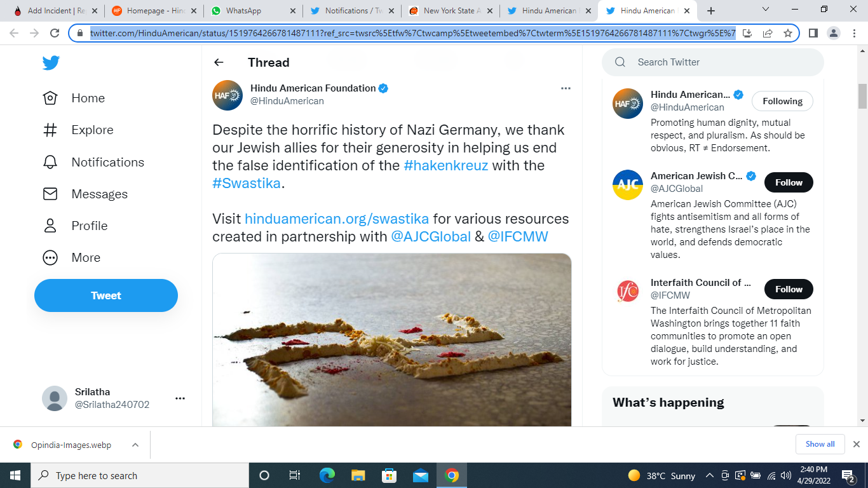
Task: Click the Profile person icon
Action: click(50, 226)
